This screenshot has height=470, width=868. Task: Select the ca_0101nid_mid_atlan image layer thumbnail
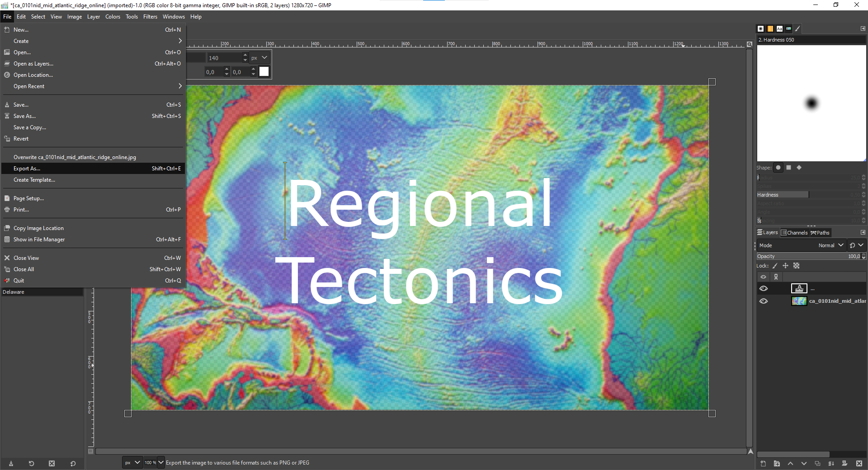click(799, 301)
